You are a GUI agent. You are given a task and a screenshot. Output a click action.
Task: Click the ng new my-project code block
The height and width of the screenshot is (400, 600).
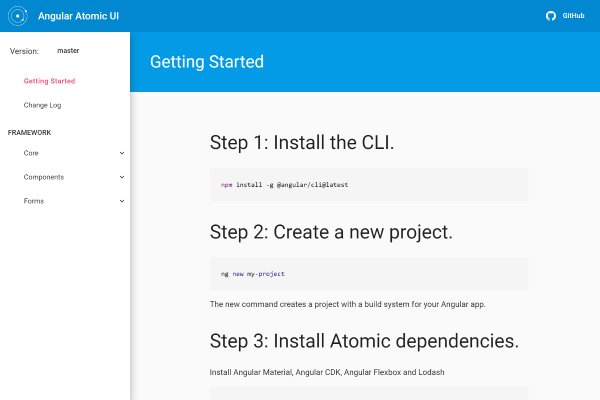click(368, 273)
